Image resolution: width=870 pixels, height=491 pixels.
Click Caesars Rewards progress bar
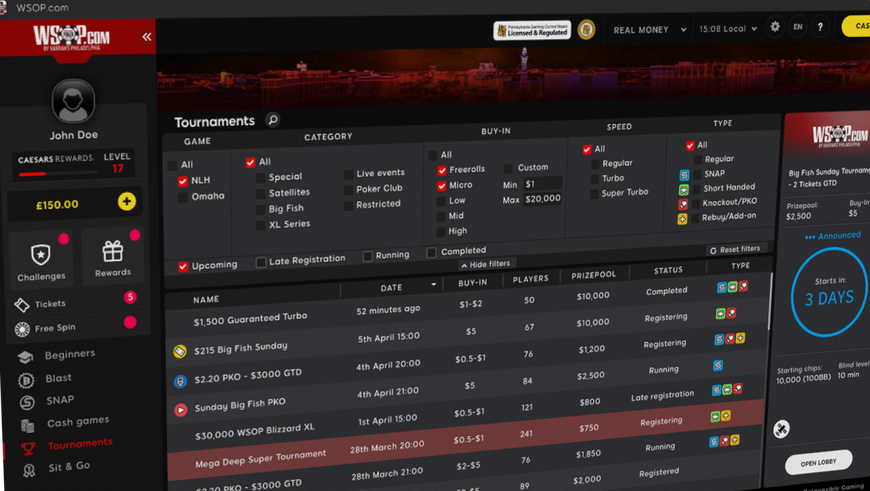[58, 174]
